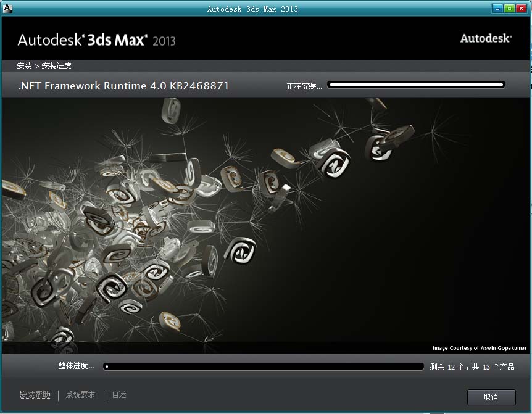The width and height of the screenshot is (532, 414).
Task: Click the Autodesk brand logo in header
Action: click(486, 38)
